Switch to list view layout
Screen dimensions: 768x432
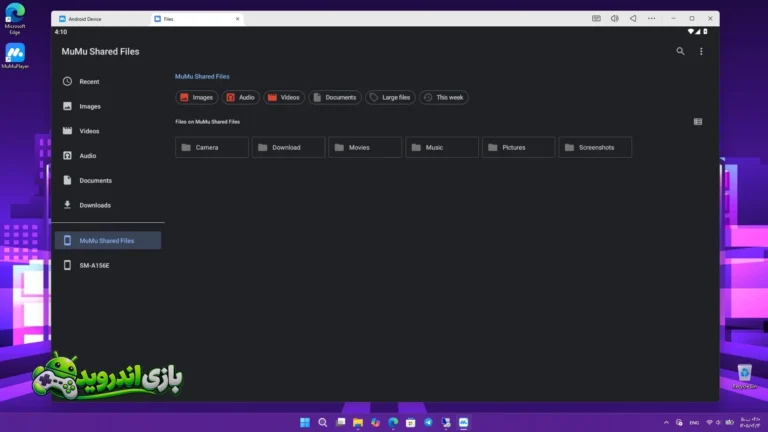(698, 121)
